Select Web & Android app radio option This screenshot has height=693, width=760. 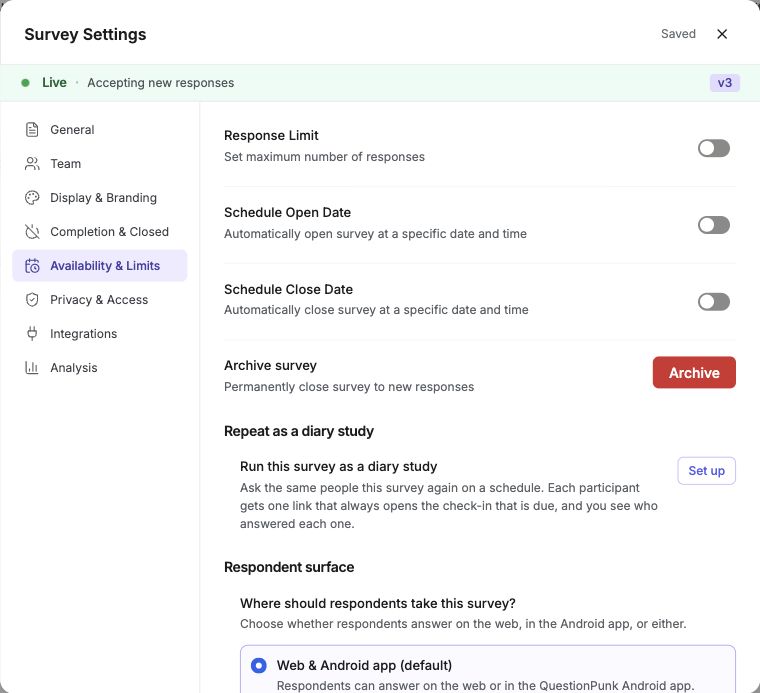pyautogui.click(x=258, y=665)
